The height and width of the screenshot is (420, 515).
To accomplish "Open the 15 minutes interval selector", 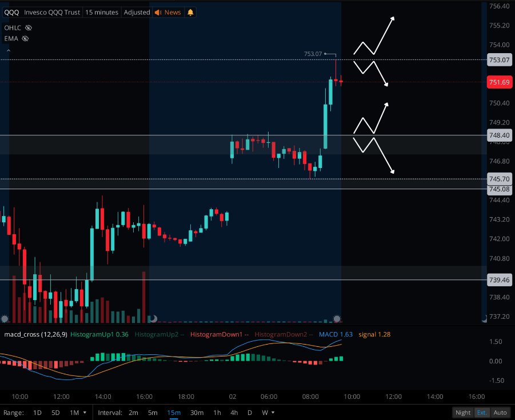I will pos(102,13).
